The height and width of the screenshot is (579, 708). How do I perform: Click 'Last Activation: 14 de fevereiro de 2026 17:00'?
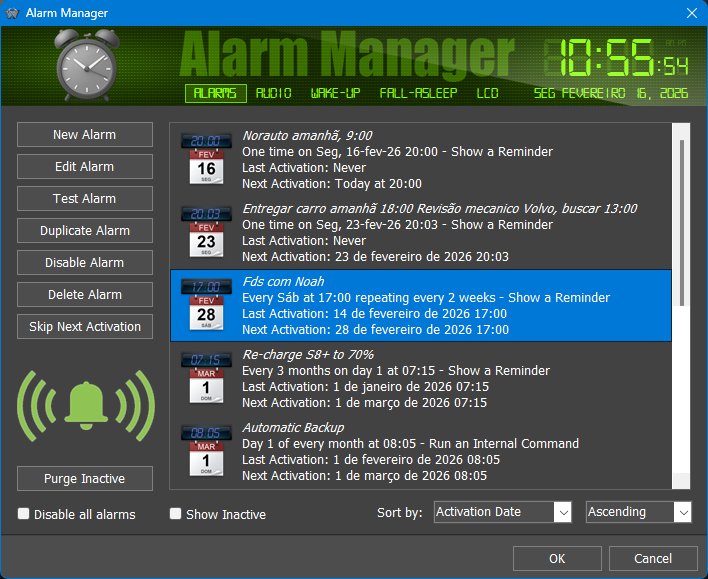(x=374, y=314)
